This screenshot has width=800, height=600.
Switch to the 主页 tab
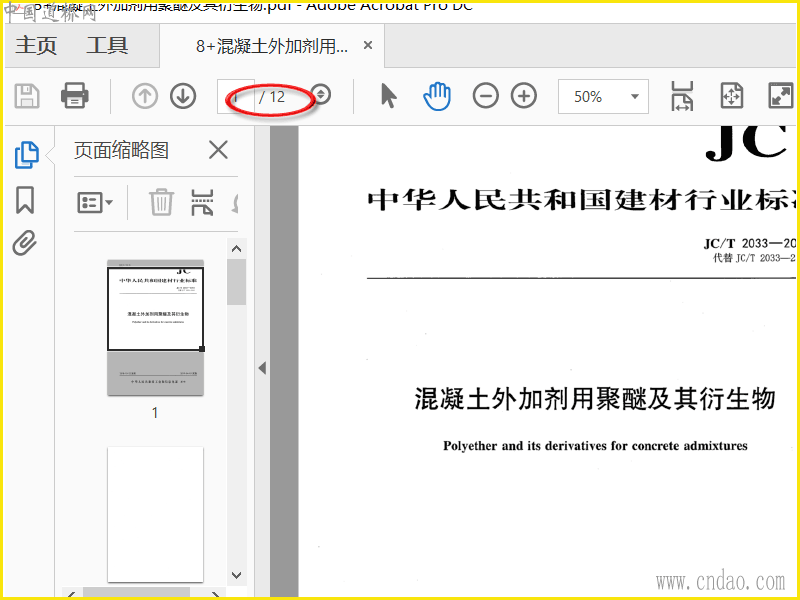pyautogui.click(x=36, y=45)
